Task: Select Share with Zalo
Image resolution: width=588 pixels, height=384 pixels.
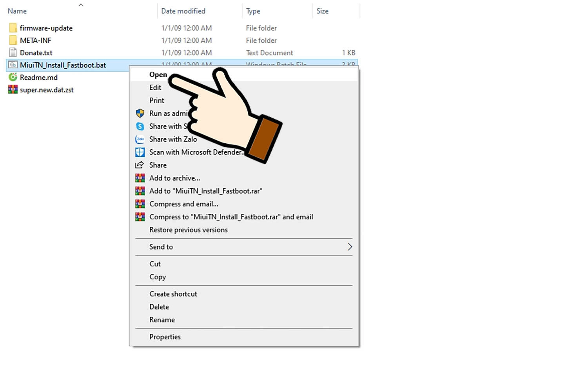Action: (x=173, y=139)
